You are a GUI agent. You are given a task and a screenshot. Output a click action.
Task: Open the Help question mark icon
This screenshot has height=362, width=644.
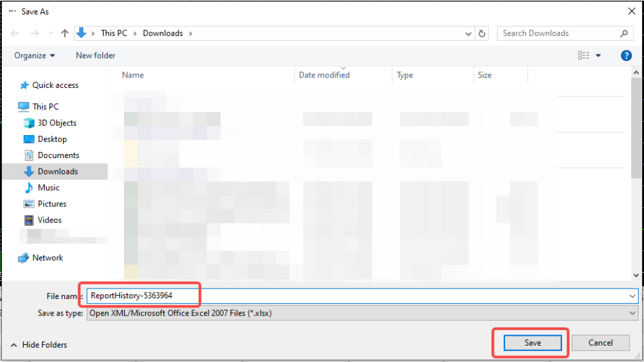(x=626, y=56)
